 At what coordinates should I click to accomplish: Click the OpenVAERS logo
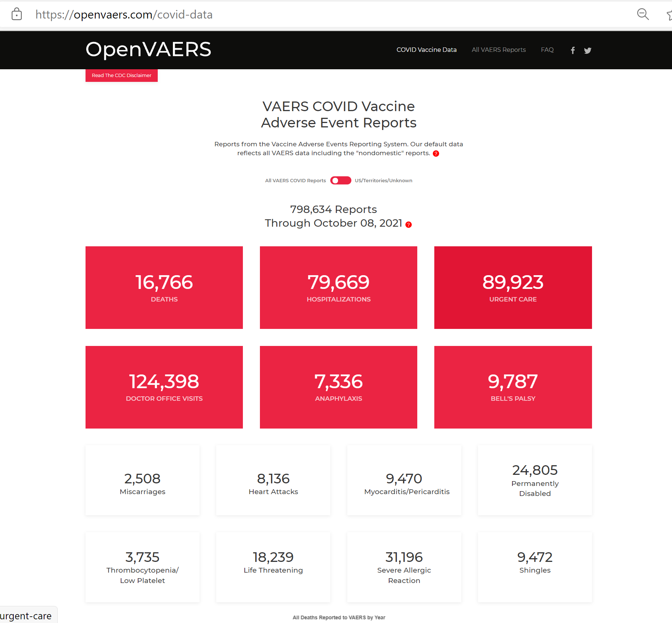pyautogui.click(x=148, y=49)
